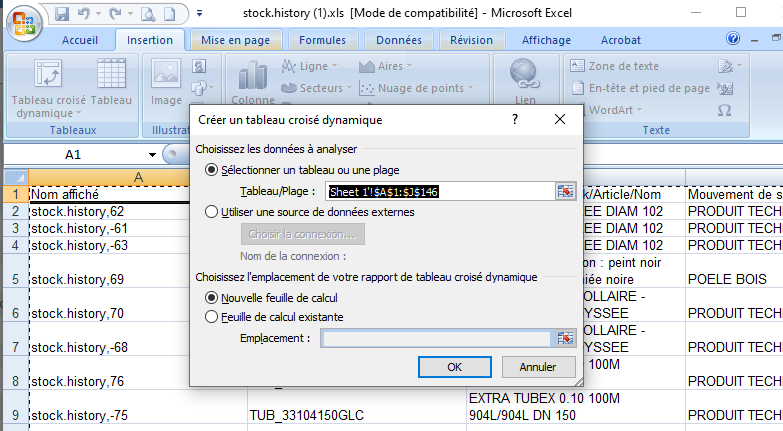Switch to the Insertion ribbon tab
The height and width of the screenshot is (431, 783).
tap(150, 40)
